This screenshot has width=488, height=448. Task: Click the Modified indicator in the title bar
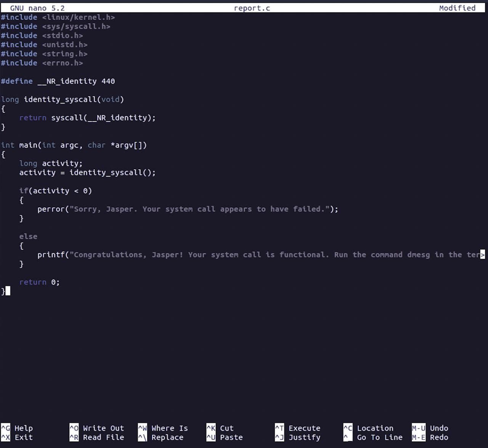click(457, 8)
